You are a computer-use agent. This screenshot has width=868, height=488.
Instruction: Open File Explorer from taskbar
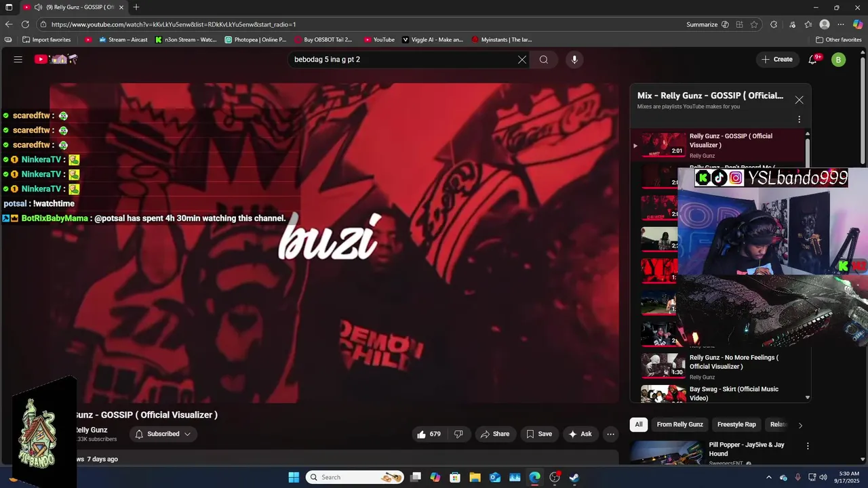(x=475, y=477)
